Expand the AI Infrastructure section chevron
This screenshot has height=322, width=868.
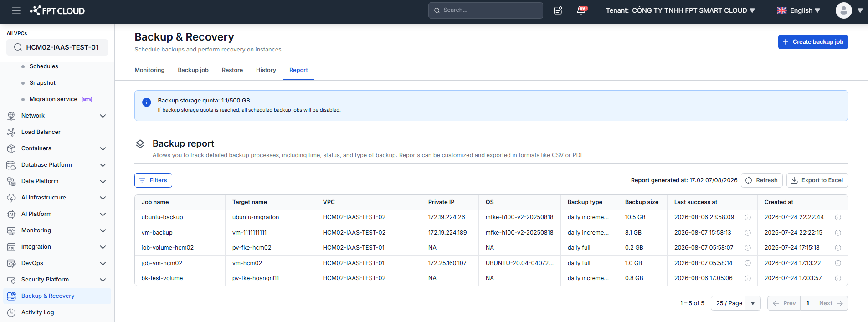point(103,198)
